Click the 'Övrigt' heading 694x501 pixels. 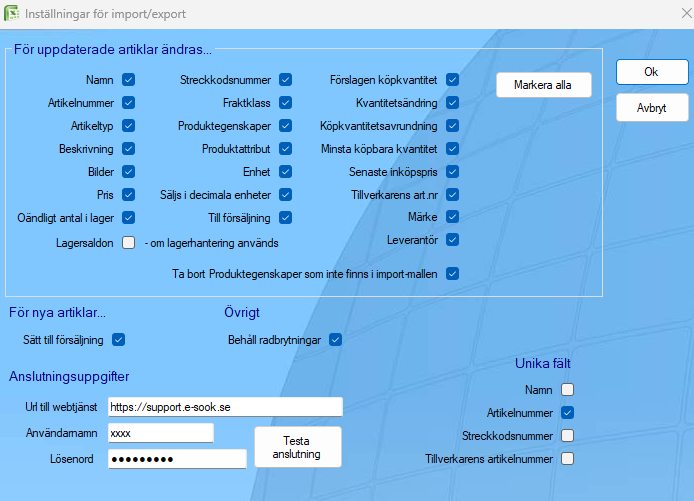pos(242,312)
